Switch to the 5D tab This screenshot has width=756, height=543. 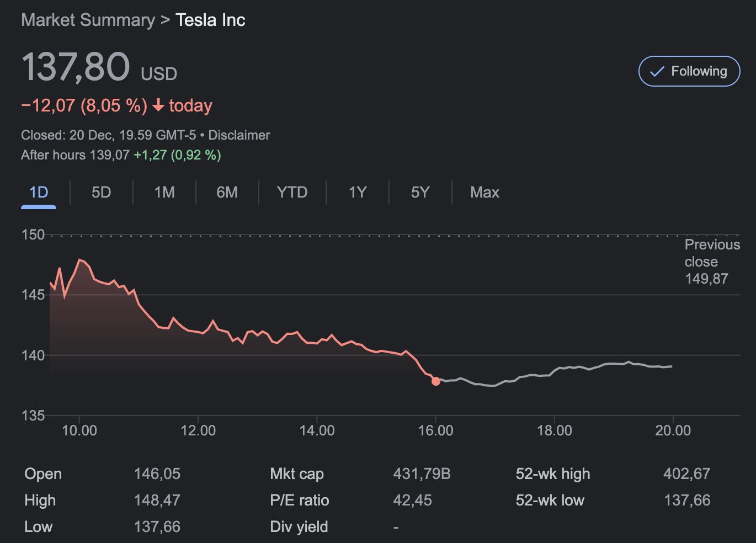coord(101,192)
